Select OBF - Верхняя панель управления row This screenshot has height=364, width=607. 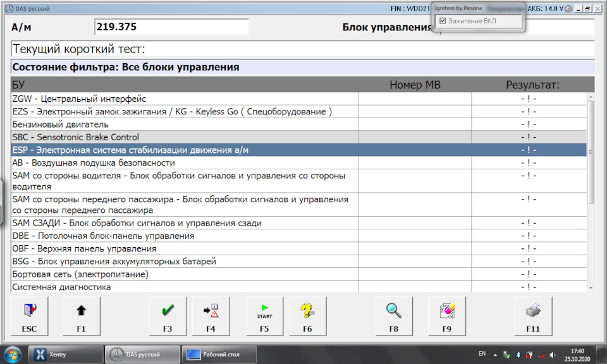pos(299,248)
